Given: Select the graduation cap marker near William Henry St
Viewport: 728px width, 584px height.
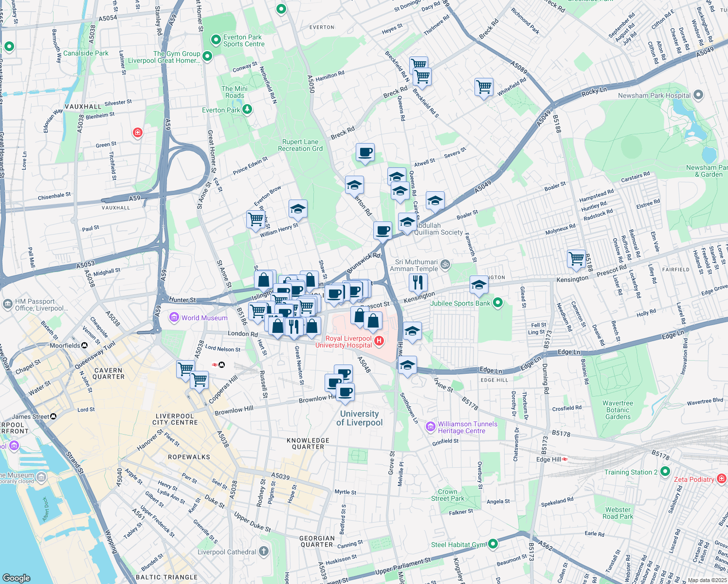Looking at the screenshot, I should (298, 210).
